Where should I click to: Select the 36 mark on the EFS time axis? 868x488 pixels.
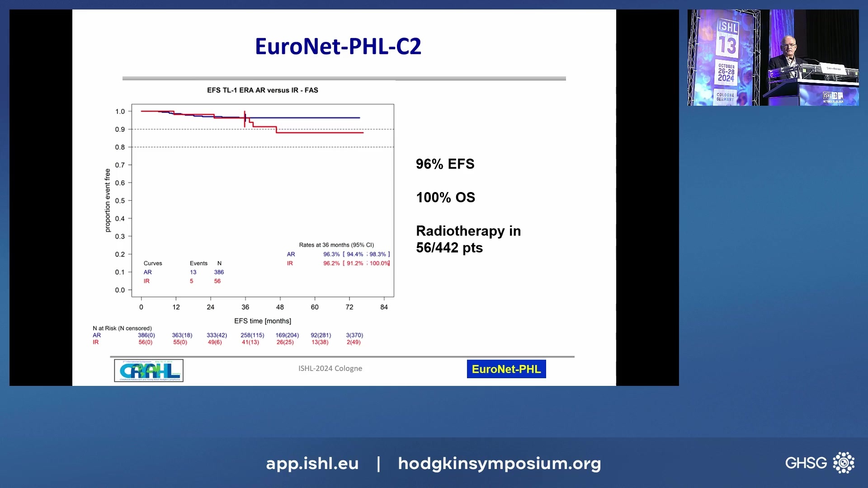(x=245, y=306)
